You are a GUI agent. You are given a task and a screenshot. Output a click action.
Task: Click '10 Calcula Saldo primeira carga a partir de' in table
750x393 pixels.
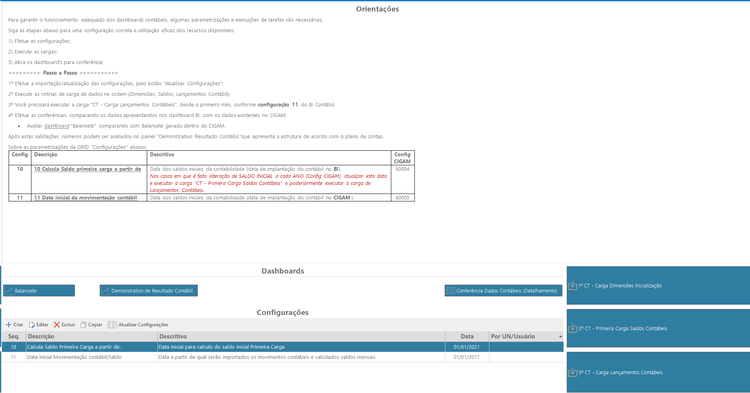pos(88,169)
